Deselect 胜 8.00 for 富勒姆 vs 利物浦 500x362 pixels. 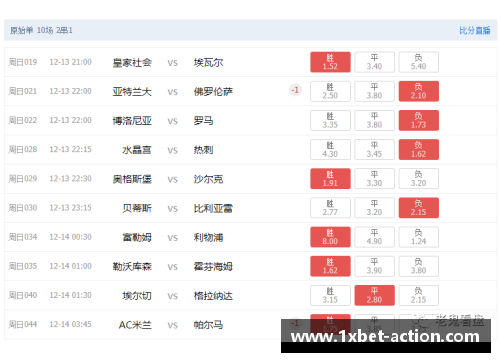(330, 237)
